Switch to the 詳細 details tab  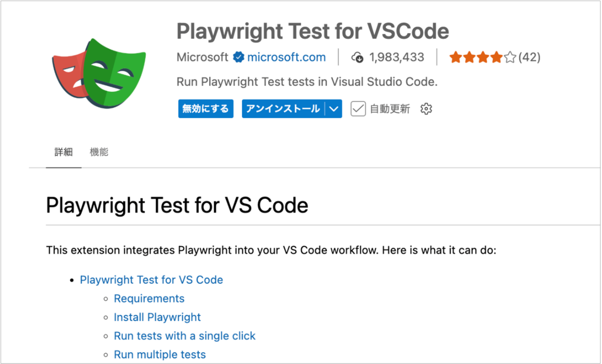click(x=63, y=152)
